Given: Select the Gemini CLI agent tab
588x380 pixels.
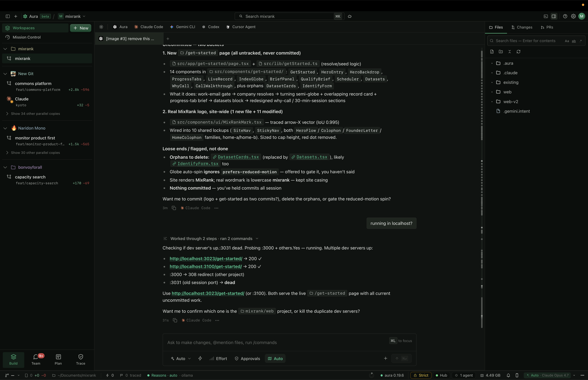Looking at the screenshot, I should point(182,27).
